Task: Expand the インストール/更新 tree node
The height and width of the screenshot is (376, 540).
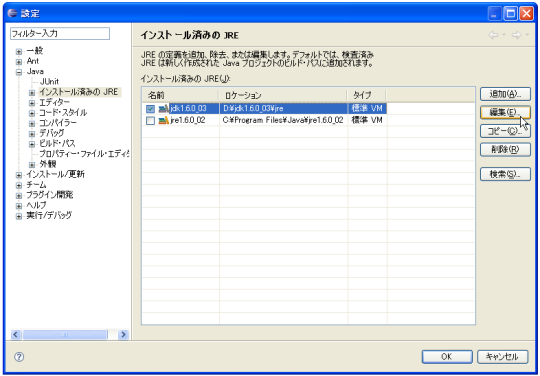Action: pos(19,175)
